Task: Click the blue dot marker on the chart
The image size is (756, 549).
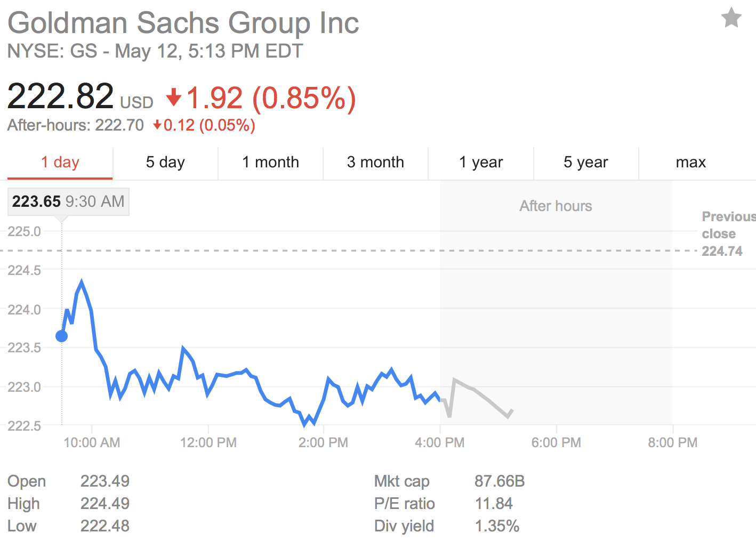Action: coord(62,336)
